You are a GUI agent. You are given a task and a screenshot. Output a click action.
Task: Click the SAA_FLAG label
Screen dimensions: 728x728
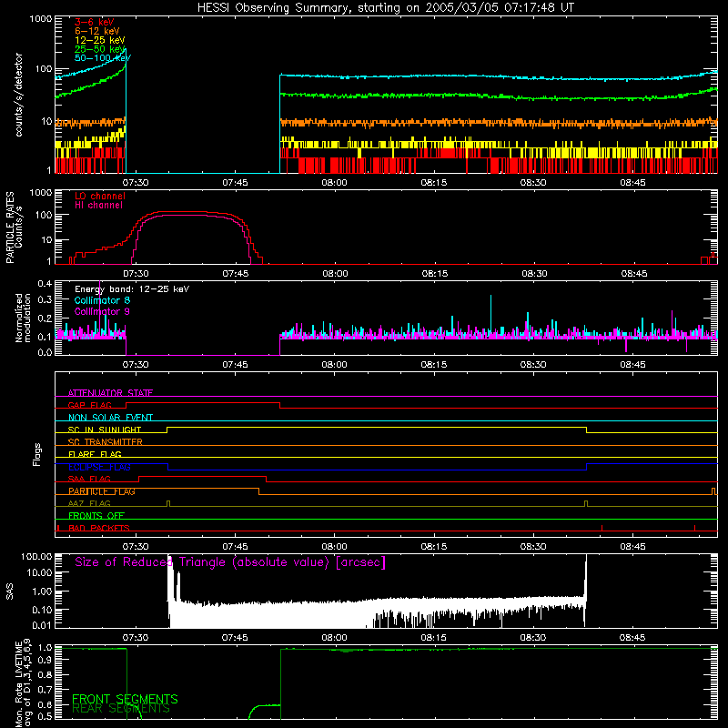pos(89,479)
